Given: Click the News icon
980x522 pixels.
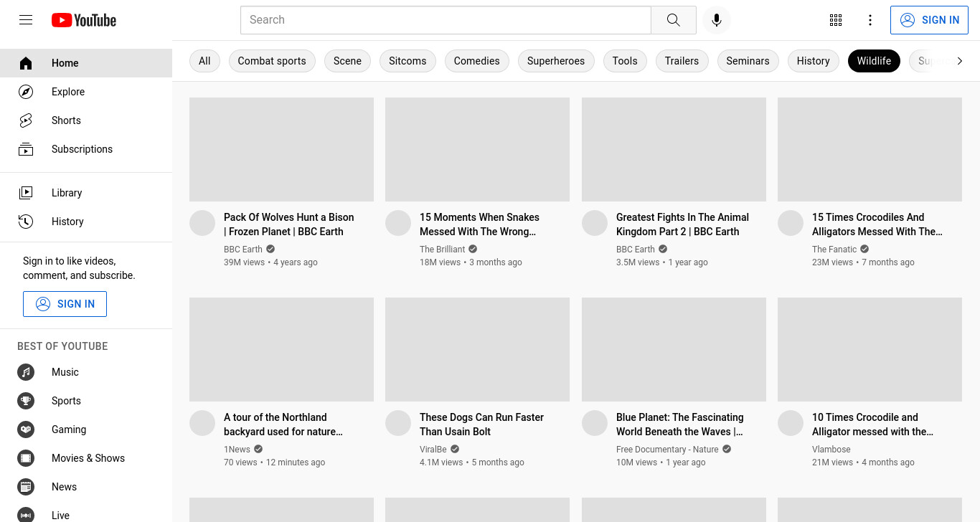Looking at the screenshot, I should pos(26,487).
